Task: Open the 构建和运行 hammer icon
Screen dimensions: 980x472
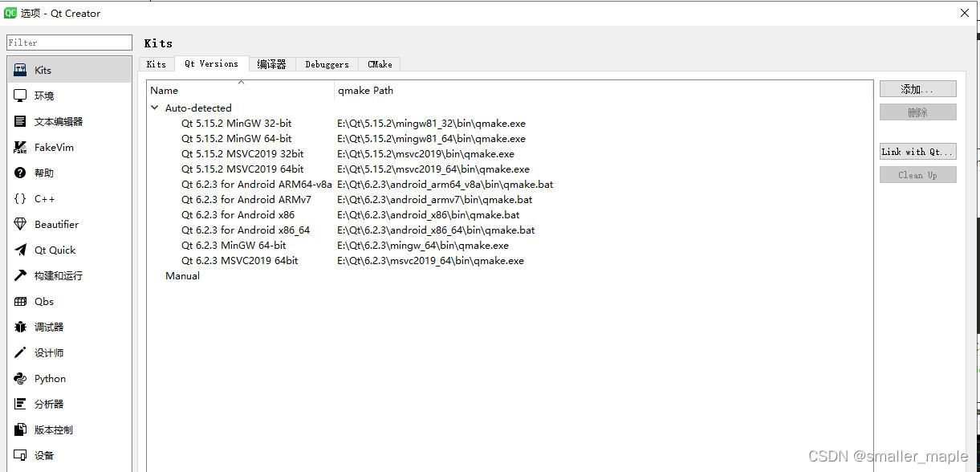Action: (20, 275)
